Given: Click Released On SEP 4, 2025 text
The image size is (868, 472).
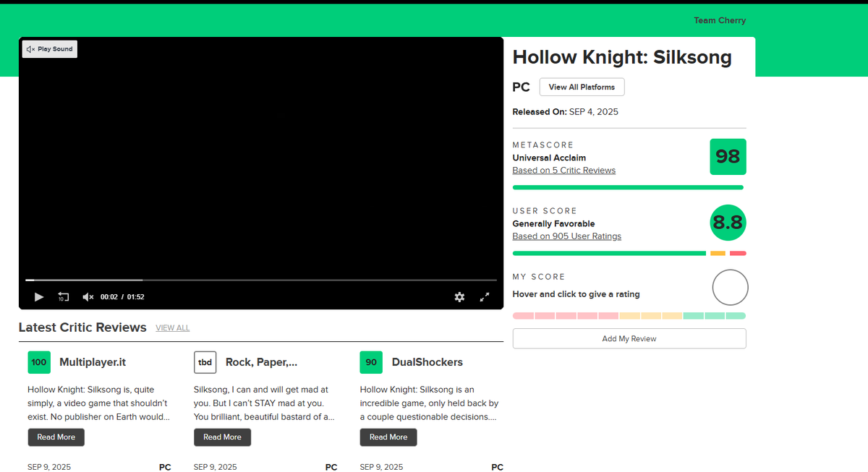Looking at the screenshot, I should point(565,112).
